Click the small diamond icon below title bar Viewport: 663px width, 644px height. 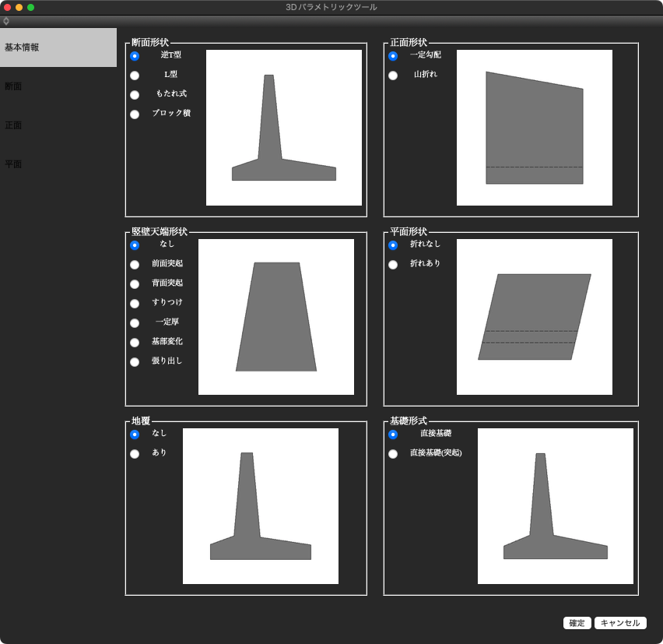tap(6, 21)
